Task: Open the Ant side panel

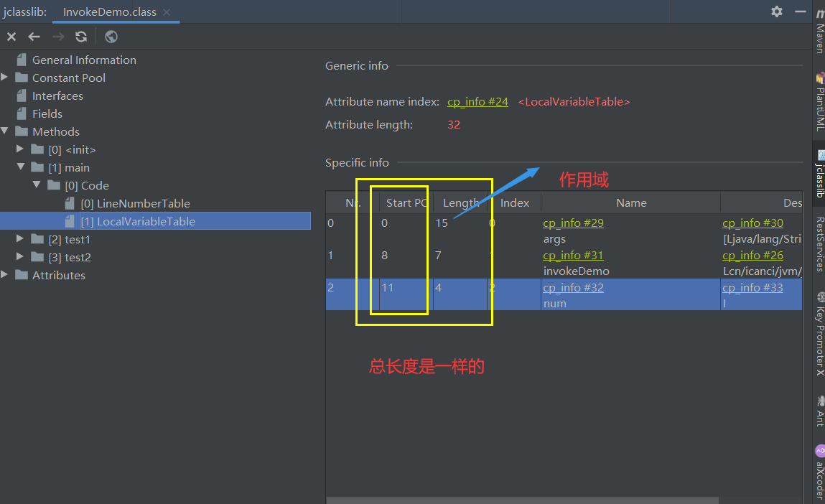Action: [820, 411]
